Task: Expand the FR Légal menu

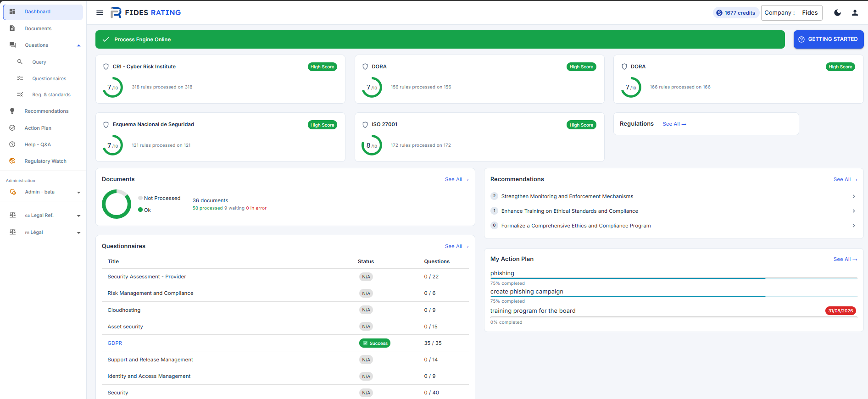Action: [43, 233]
